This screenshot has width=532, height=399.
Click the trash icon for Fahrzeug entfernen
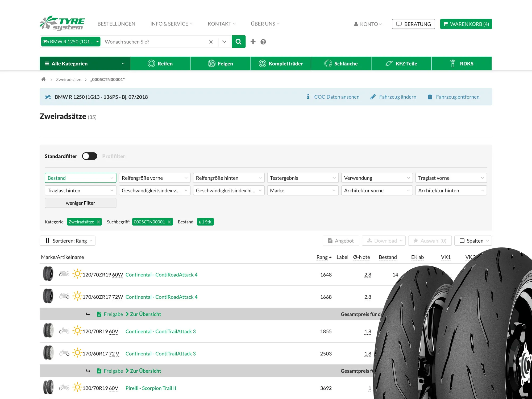430,97
